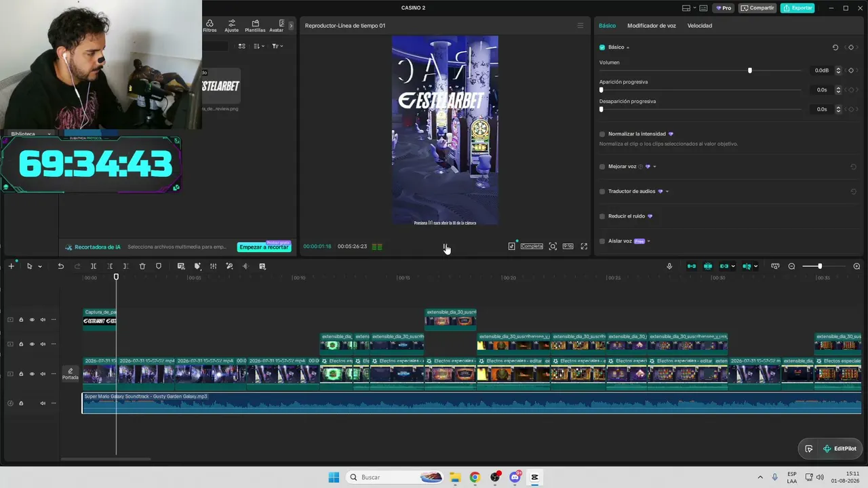868x488 pixels.
Task: Open the player panel hamburger menu
Action: click(580, 26)
